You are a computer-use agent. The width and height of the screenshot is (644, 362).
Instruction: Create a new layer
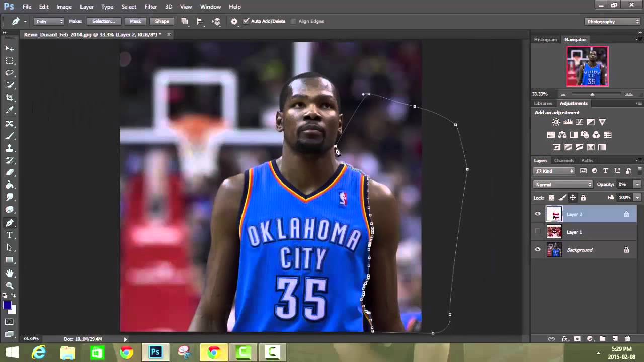pos(615,339)
